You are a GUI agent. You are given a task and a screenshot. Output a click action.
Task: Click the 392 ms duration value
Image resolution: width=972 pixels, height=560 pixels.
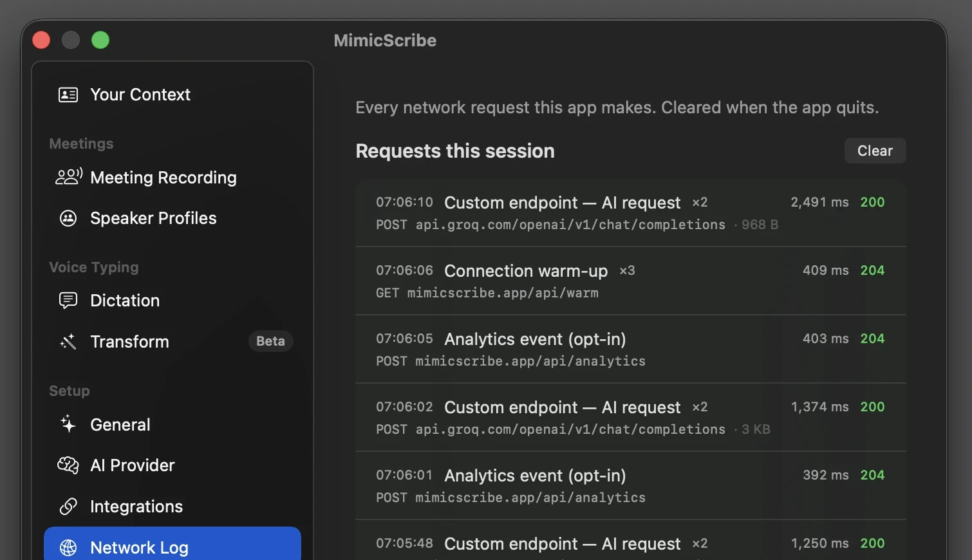825,475
